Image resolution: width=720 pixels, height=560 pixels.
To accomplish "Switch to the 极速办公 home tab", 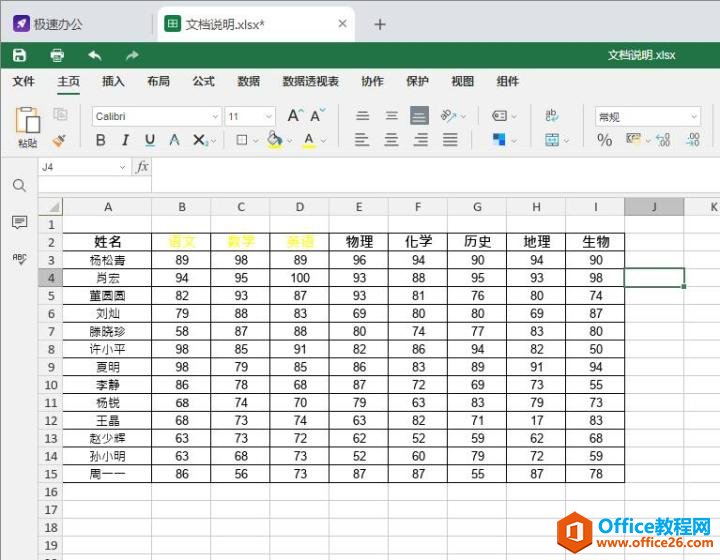I will point(48,24).
